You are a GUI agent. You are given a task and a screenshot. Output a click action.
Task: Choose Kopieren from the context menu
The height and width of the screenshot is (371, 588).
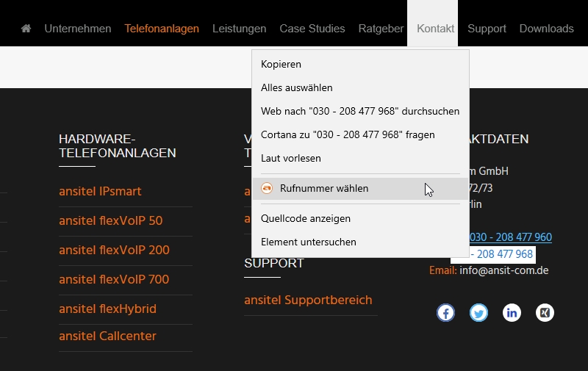360,64
